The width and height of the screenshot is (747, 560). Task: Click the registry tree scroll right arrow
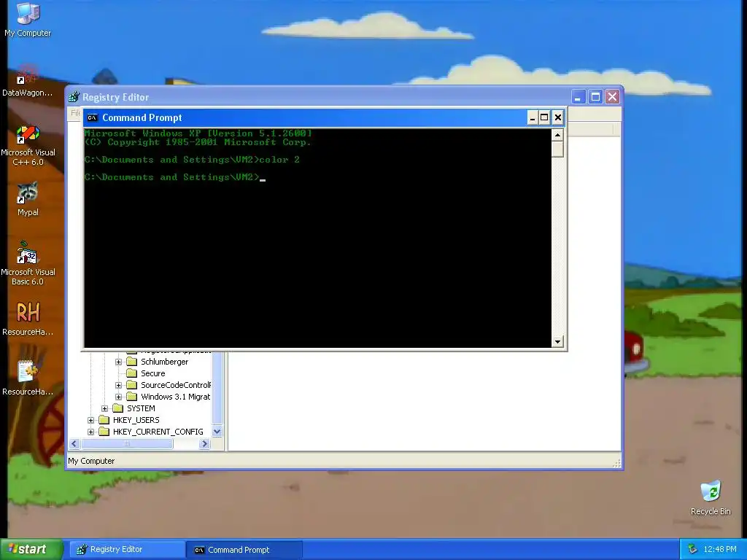click(x=205, y=444)
